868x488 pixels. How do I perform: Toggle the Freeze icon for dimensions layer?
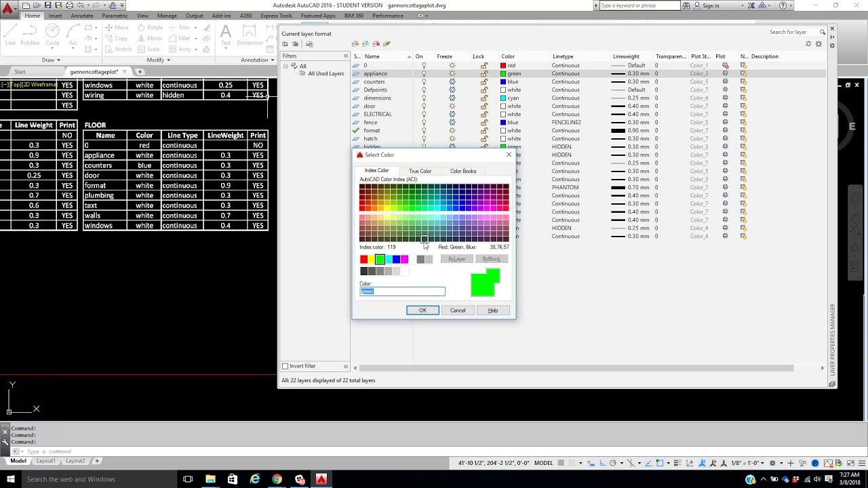452,98
